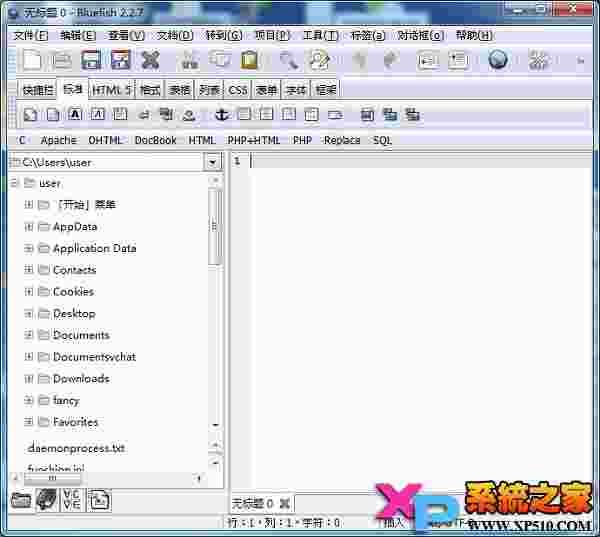Click the snowflake-like icon after the globe

click(x=539, y=60)
